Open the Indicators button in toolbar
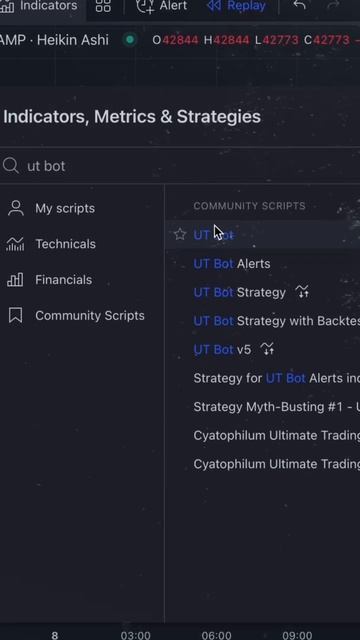The image size is (360, 640). tap(41, 6)
